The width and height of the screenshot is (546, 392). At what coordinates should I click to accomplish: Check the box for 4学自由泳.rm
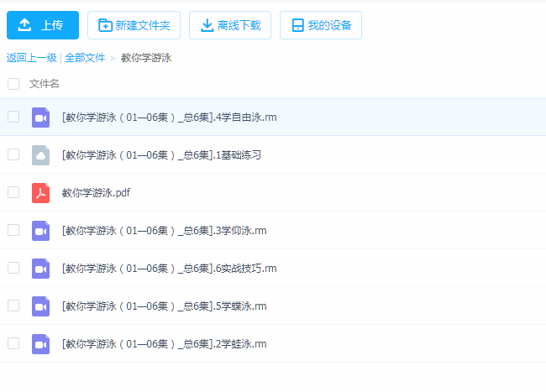pyautogui.click(x=13, y=117)
